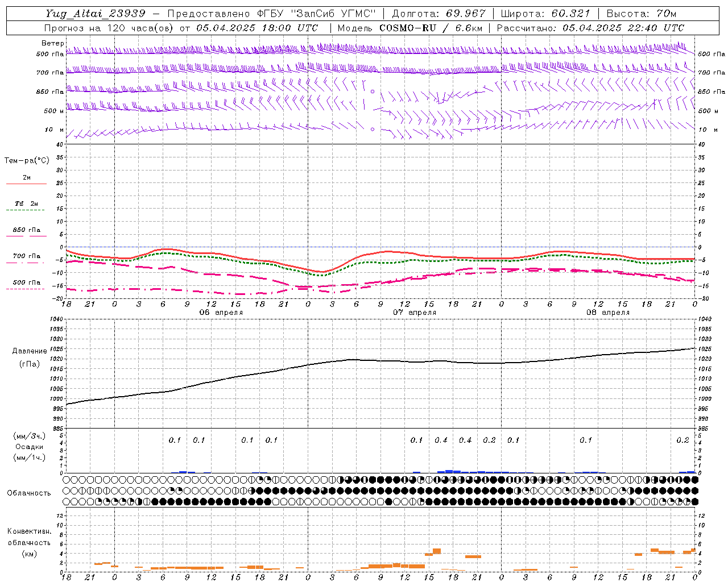Click the Долгота: 69.967 value
Image resolution: width=728 pixels, height=582 pixels.
[439, 14]
